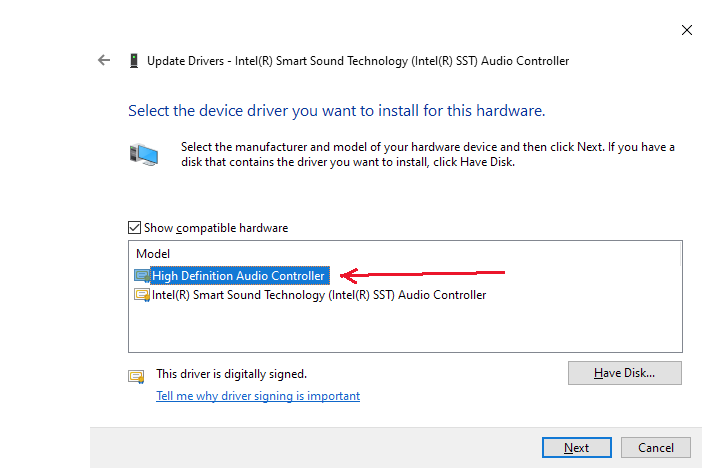Click the red arrow annotation
Image resolution: width=720 pixels, height=476 pixels.
tap(422, 274)
